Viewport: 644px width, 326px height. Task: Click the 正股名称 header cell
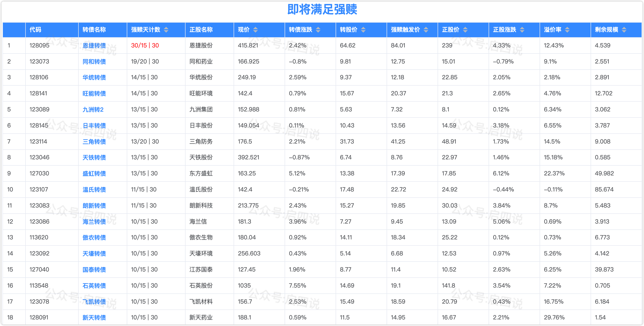201,30
